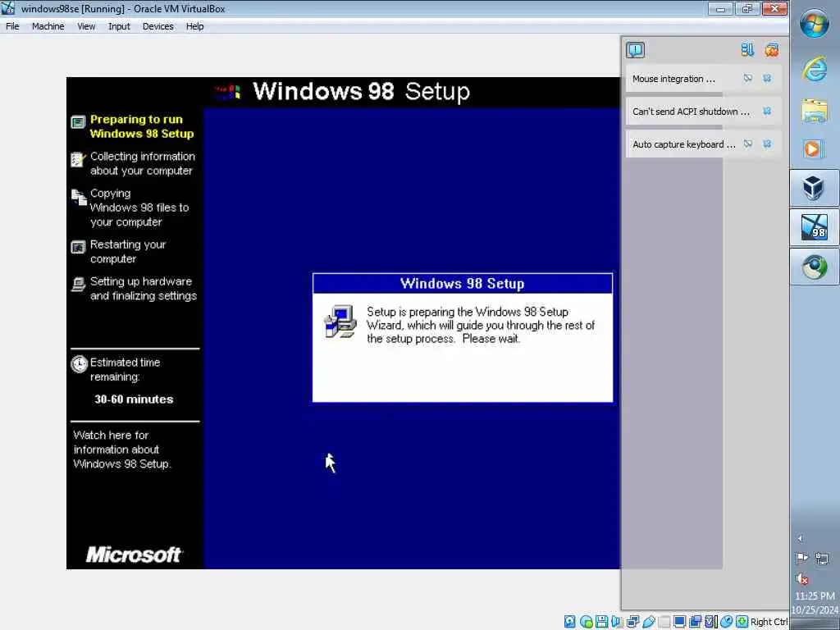The width and height of the screenshot is (840, 630).
Task: Dismiss the Auto capture keyboard notification
Action: click(x=767, y=144)
